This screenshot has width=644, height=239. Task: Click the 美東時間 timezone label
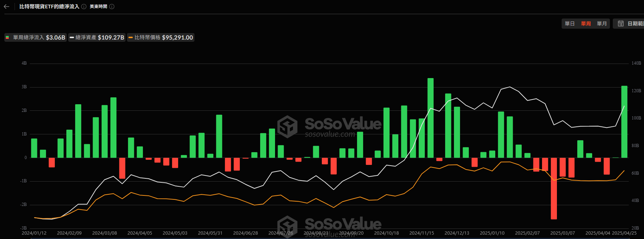tap(98, 7)
